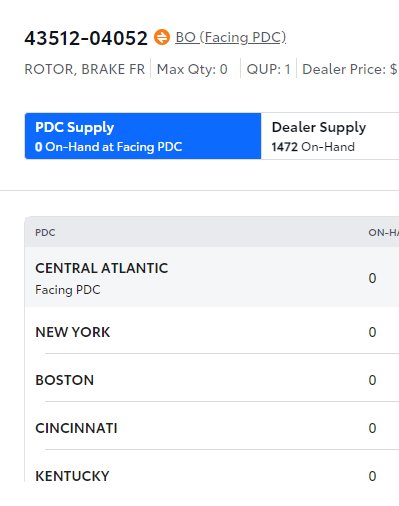399x506 pixels.
Task: Click the on-hand value for Cincinnati
Action: [372, 428]
